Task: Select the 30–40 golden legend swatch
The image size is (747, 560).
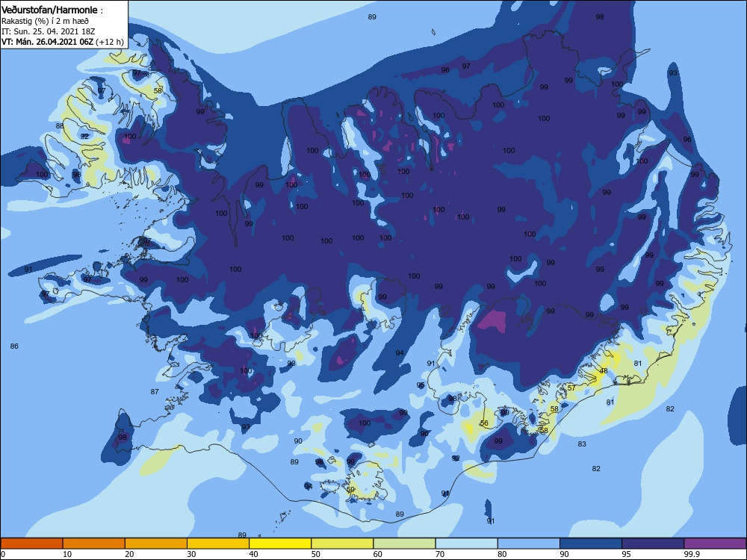Action: click(218, 544)
